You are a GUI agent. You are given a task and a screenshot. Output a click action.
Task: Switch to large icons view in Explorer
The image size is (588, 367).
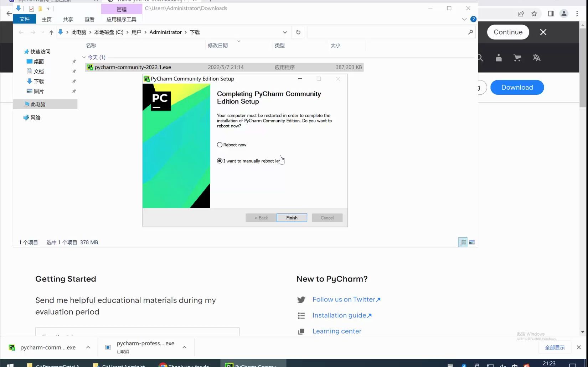pos(472,242)
